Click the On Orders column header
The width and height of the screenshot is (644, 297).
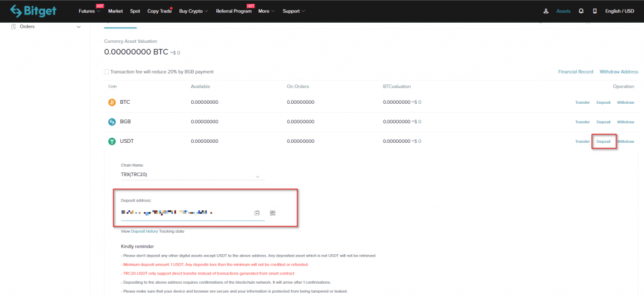pos(297,87)
